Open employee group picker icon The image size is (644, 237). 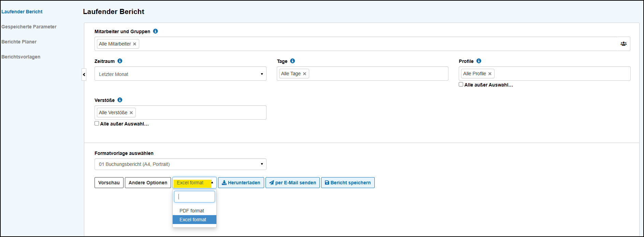624,44
